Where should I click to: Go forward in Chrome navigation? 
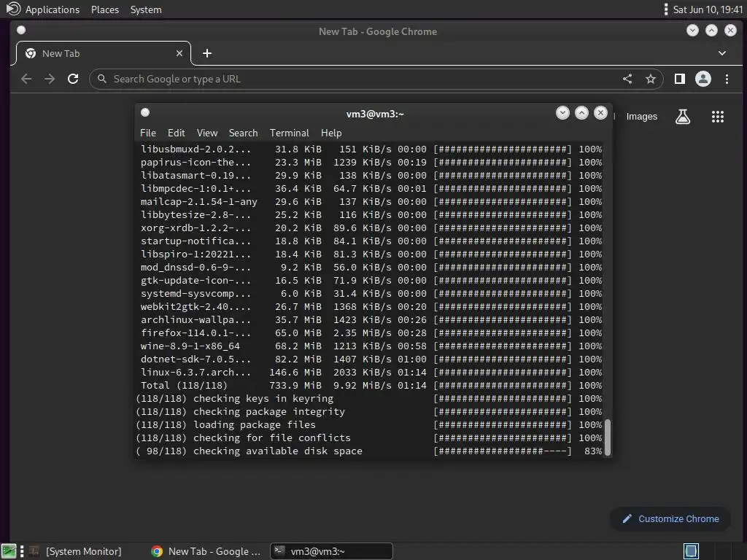[x=50, y=79]
